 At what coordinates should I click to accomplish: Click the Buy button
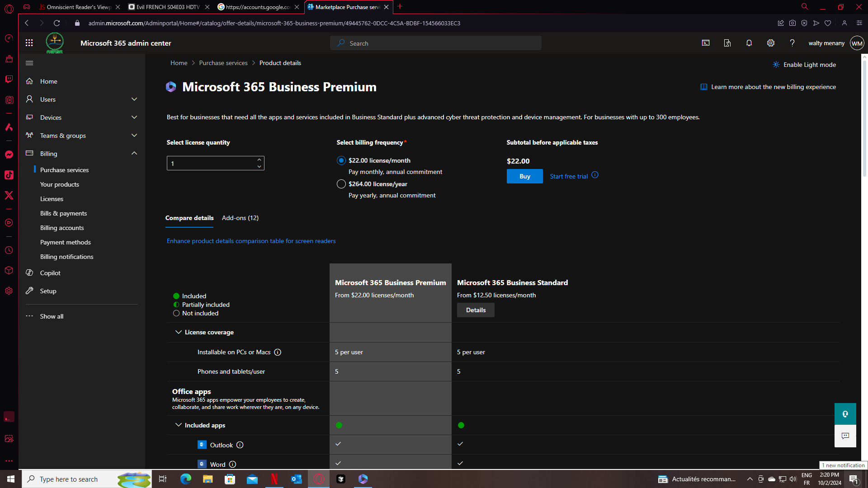[524, 176]
